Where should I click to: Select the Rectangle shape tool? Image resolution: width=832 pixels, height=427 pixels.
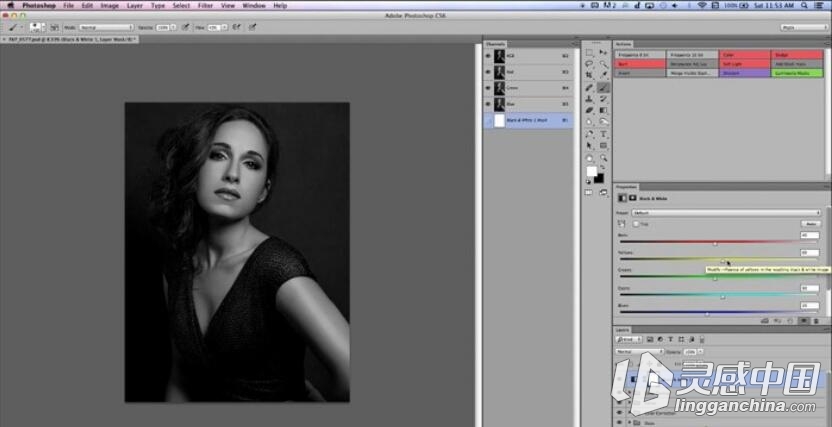(603, 146)
